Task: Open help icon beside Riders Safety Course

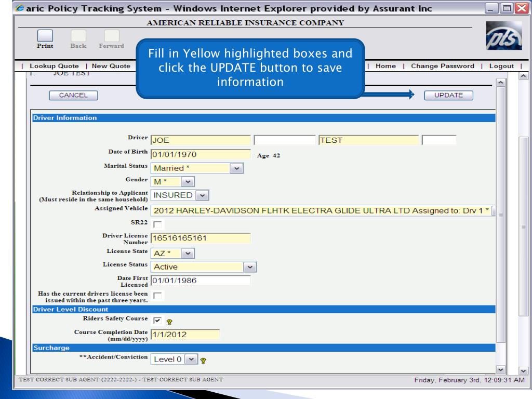Action: 169,322
